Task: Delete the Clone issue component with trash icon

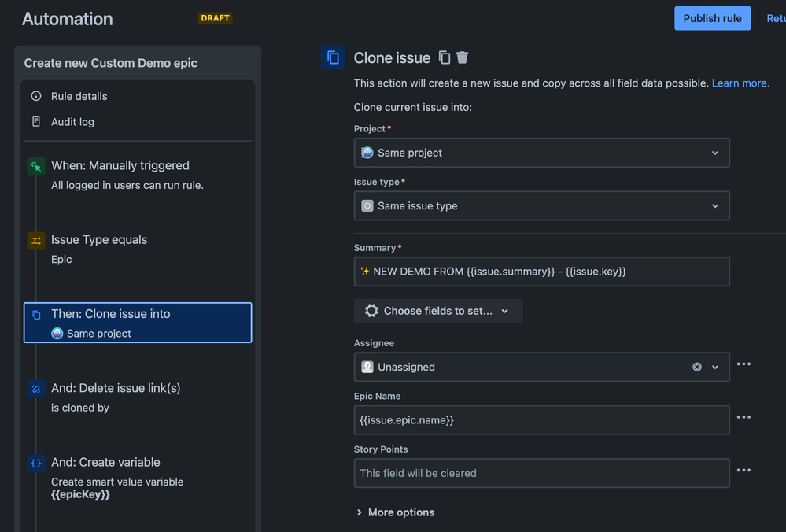Action: coord(462,57)
